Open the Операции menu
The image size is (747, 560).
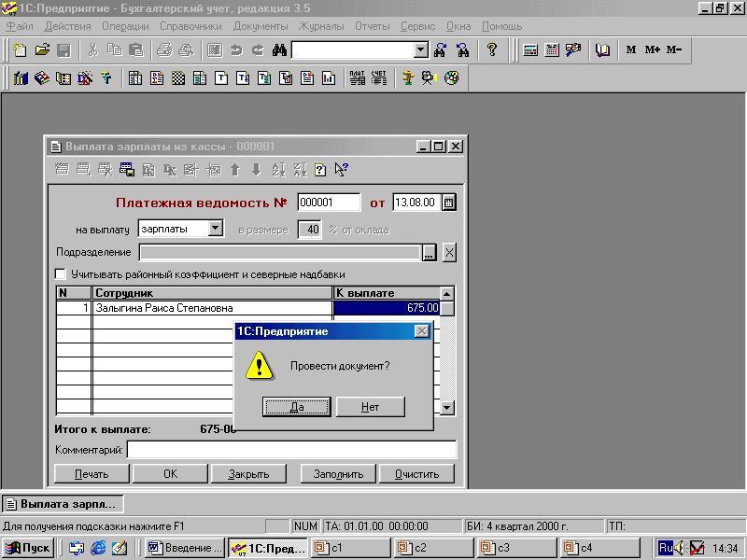[x=125, y=26]
